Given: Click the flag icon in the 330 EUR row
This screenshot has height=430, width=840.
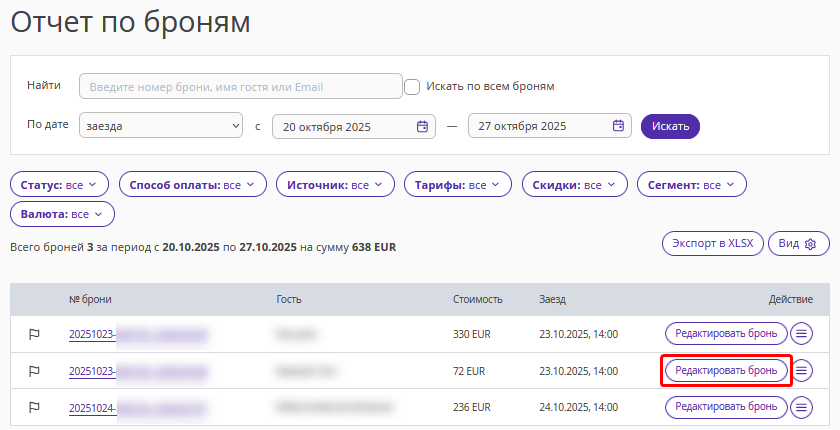Looking at the screenshot, I should tap(34, 334).
